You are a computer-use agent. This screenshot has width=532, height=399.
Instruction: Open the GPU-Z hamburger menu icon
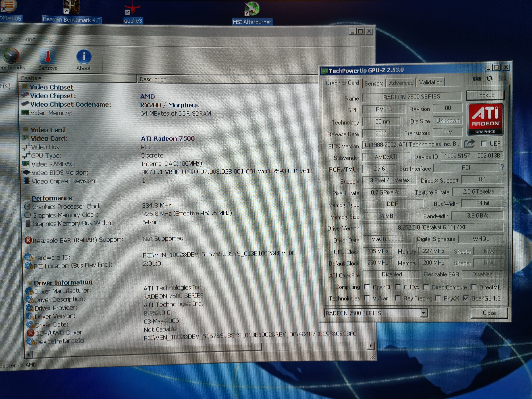point(502,78)
